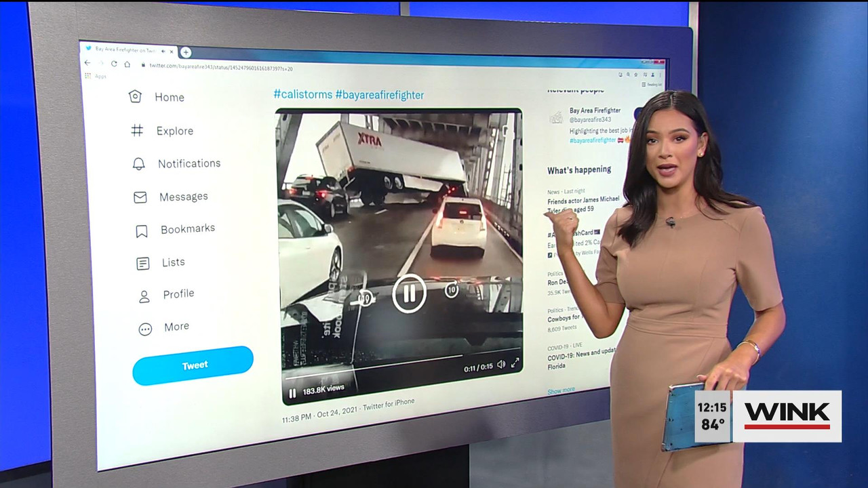Open Bay Area Firefighter profile name
Viewport: 868px width, 488px height.
coord(595,110)
